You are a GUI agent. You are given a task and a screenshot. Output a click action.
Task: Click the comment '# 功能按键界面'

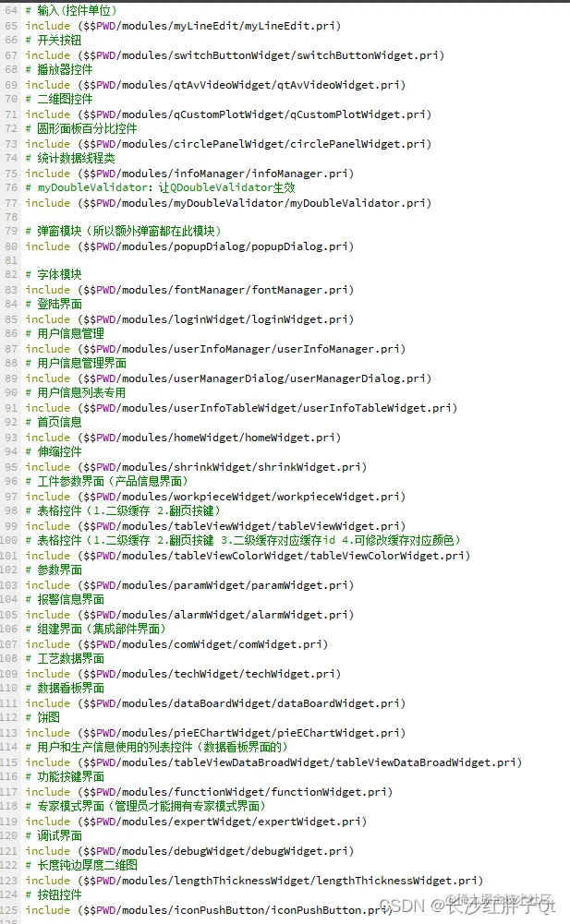65,776
